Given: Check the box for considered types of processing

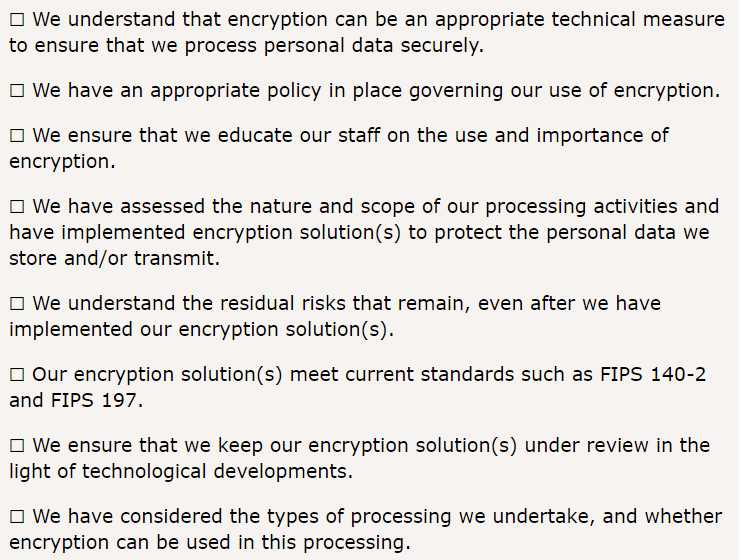Looking at the screenshot, I should [x=18, y=516].
